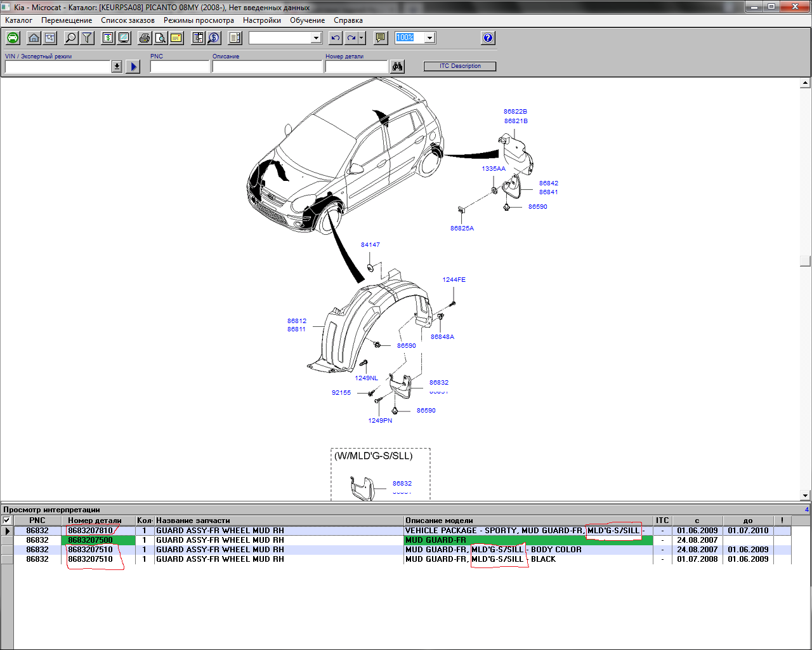Viewport: 812px width, 650px height.
Task: Click the monitor screen toolbar icon
Action: click(124, 38)
